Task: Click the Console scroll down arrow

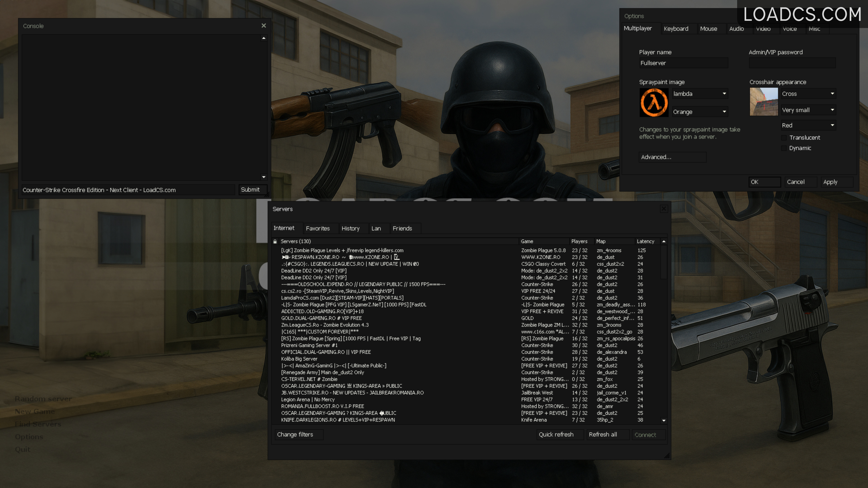Action: pos(264,177)
